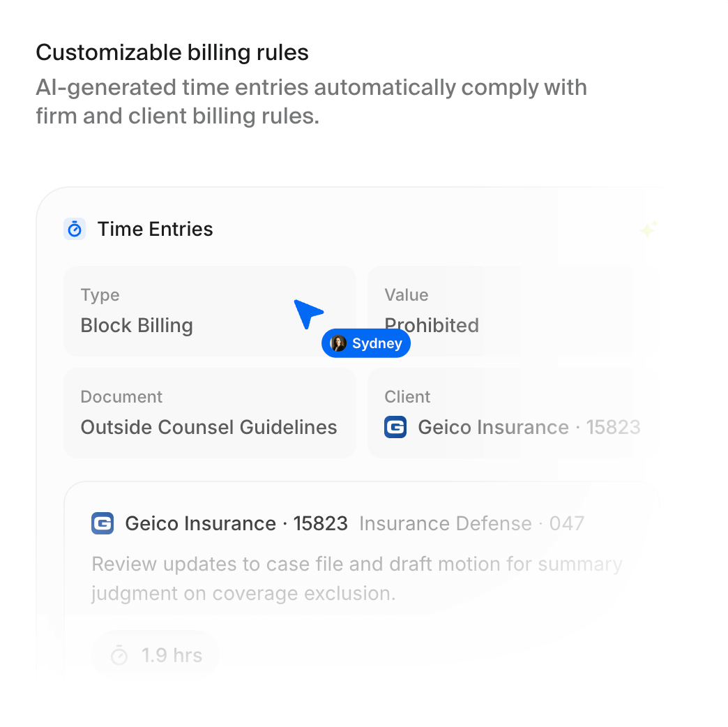Select the Geico Insurance name in the Client field
Image resolution: width=728 pixels, height=727 pixels.
(x=493, y=427)
